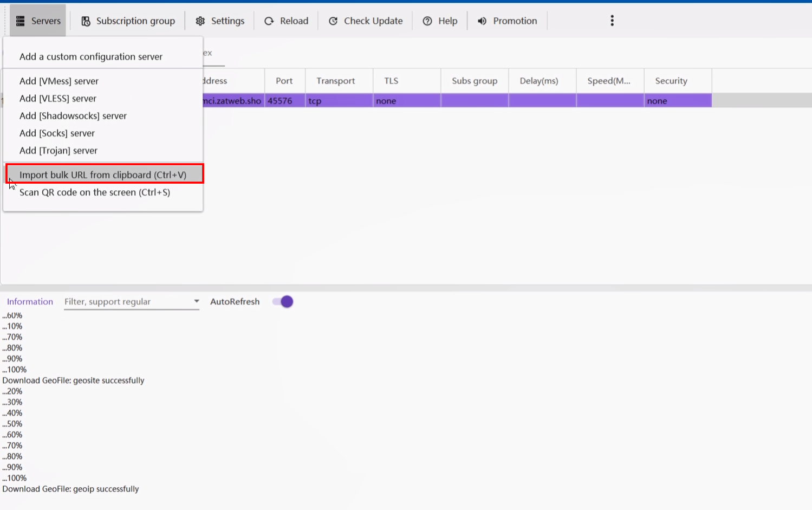The image size is (812, 510).
Task: Toggle the AutoRefresh switch off
Action: [283, 302]
